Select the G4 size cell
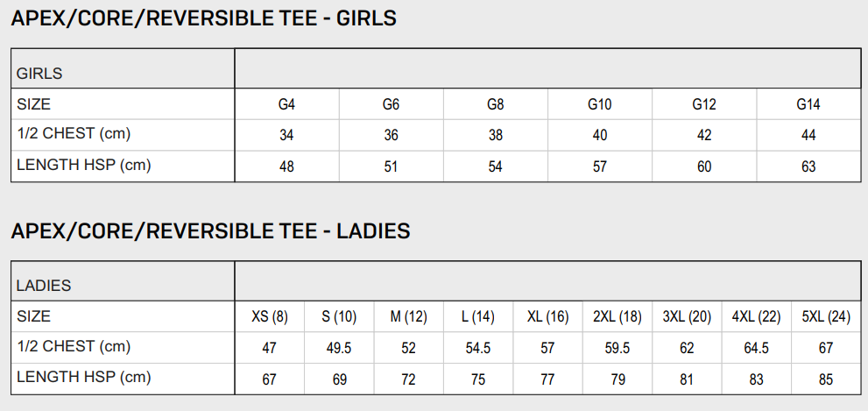The height and width of the screenshot is (411, 868). 286,105
